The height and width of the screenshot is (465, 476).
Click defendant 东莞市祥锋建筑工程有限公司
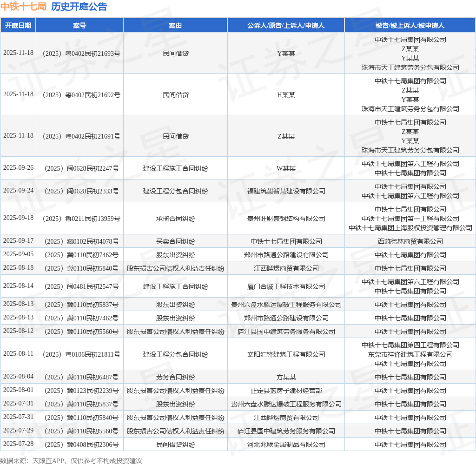tap(410, 354)
